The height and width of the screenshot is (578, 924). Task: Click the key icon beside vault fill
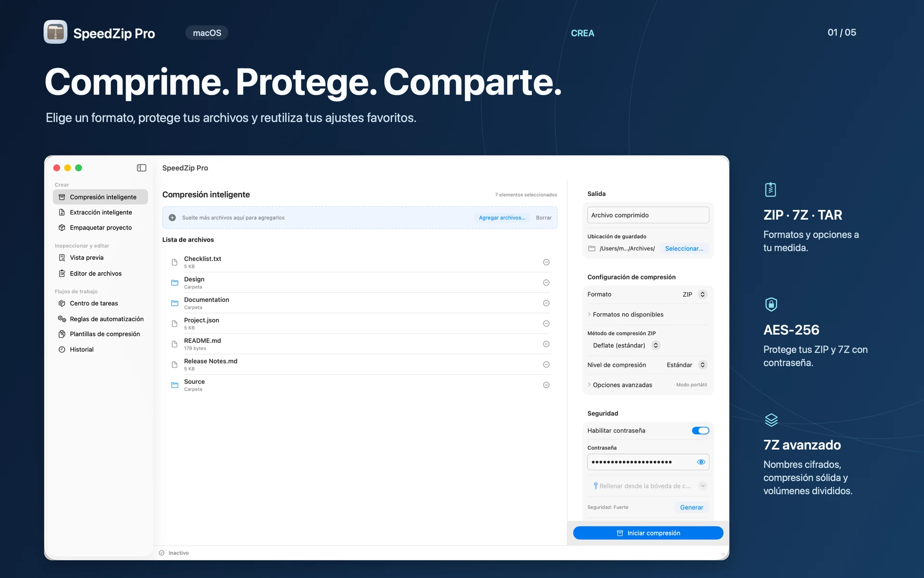(x=596, y=486)
